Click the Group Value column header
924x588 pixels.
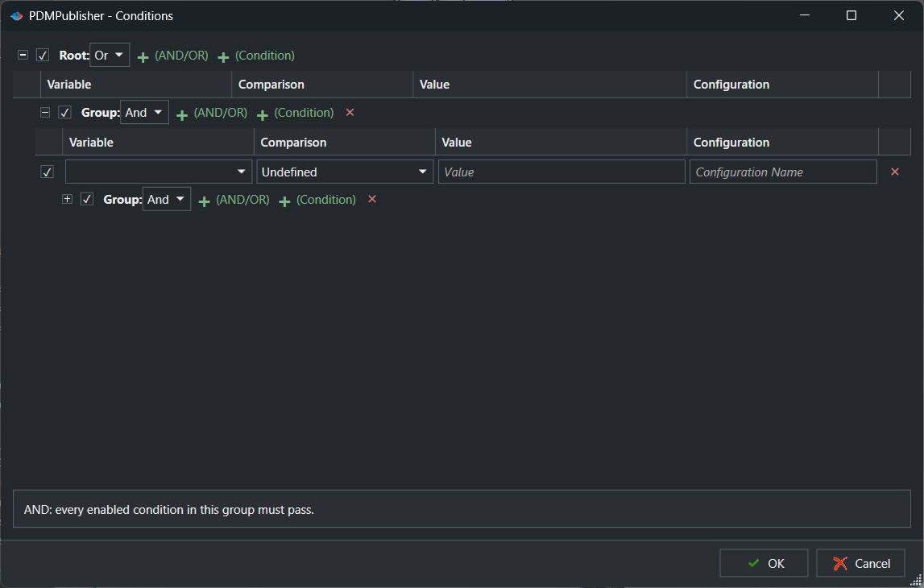(561, 142)
